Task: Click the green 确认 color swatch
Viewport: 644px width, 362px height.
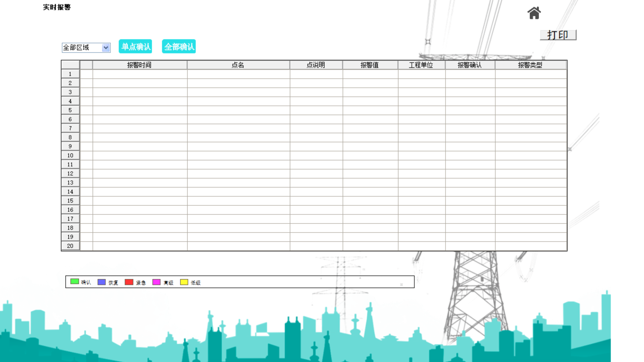Action: click(x=74, y=282)
